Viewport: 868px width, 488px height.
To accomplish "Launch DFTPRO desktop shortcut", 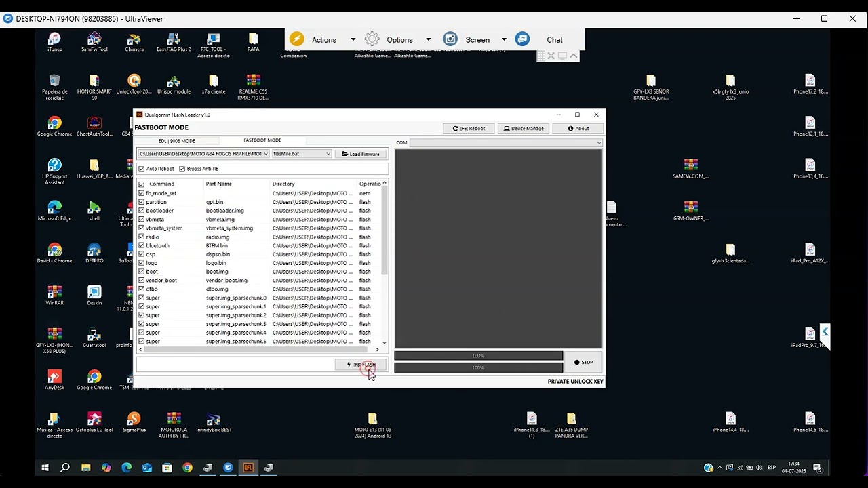I will point(94,253).
